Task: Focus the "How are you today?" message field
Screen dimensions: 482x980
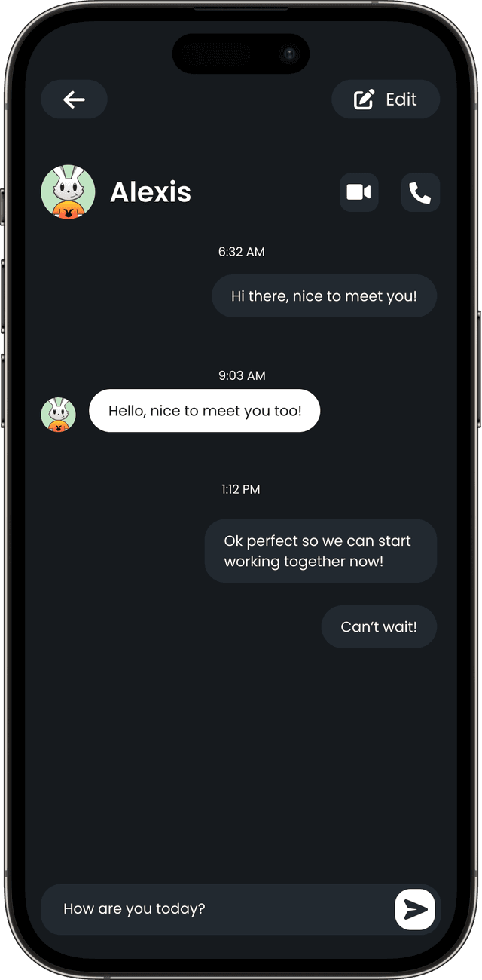Action: pos(217,909)
